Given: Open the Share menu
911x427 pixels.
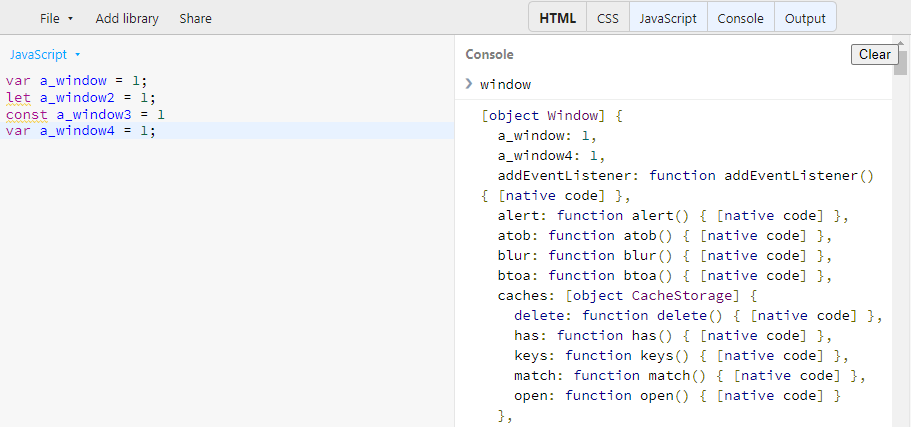Looking at the screenshot, I should [195, 19].
